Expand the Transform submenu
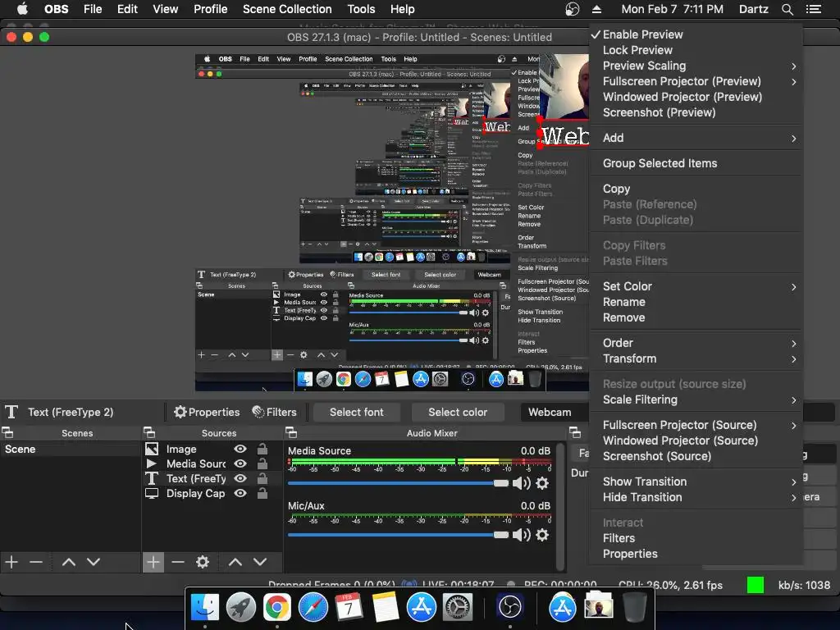The image size is (840, 630). point(696,358)
